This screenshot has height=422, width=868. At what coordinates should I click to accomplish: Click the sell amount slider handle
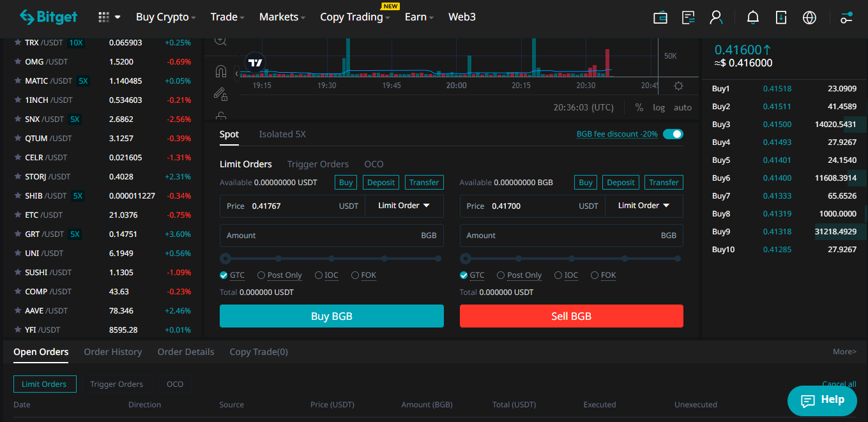466,259
